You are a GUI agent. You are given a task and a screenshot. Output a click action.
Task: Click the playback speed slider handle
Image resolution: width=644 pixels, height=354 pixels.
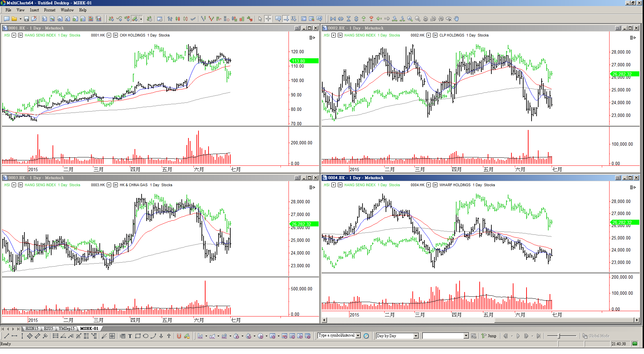pyautogui.click(x=559, y=336)
